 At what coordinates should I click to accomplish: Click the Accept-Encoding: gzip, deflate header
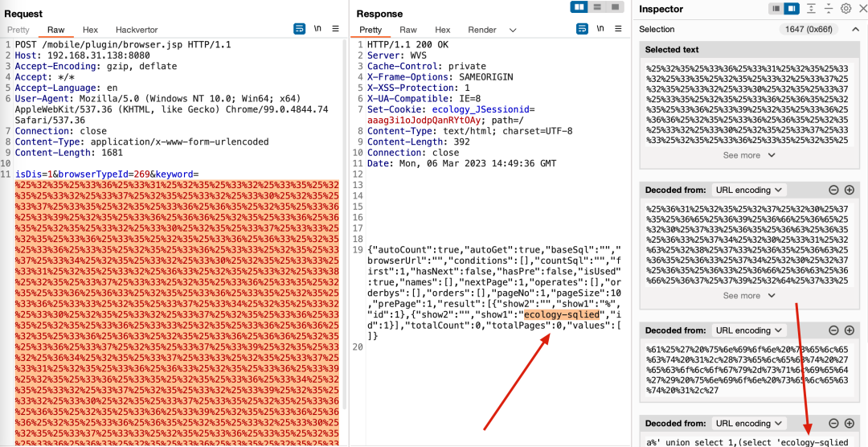[96, 67]
